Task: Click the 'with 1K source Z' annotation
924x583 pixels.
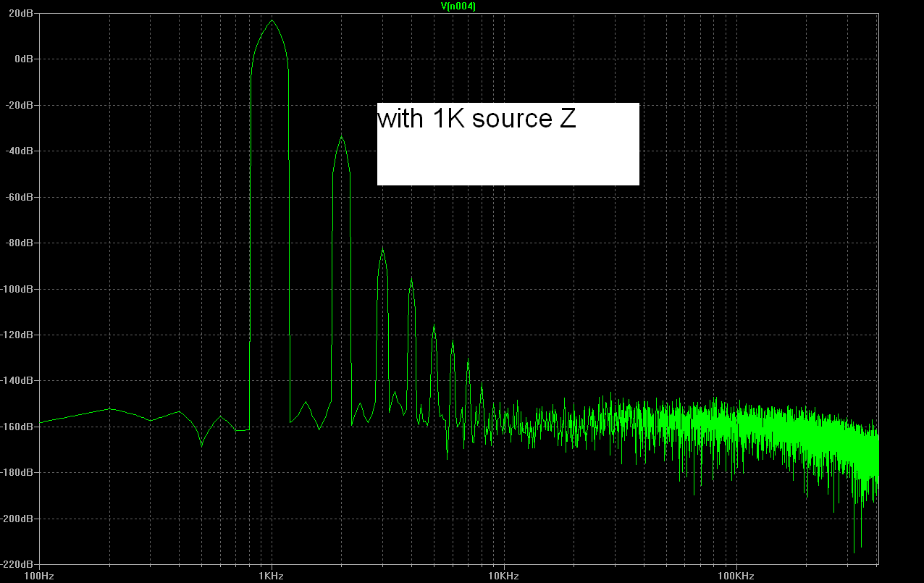Action: tap(476, 119)
